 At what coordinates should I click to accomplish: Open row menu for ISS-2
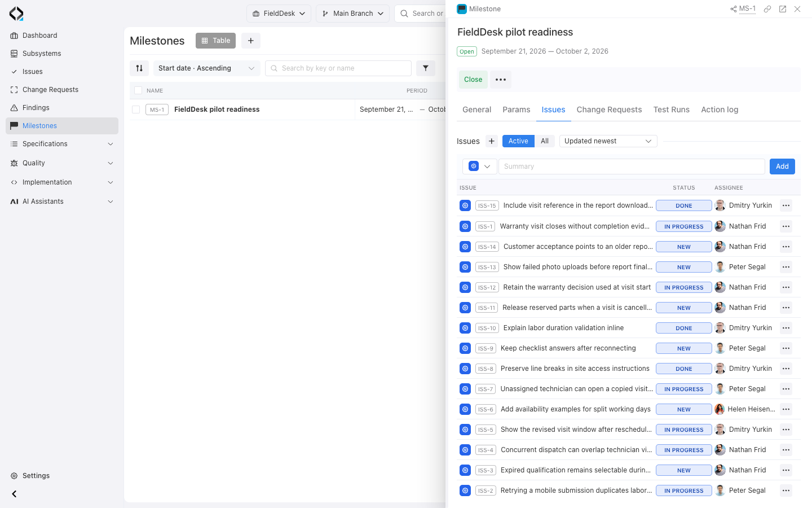[786, 491]
